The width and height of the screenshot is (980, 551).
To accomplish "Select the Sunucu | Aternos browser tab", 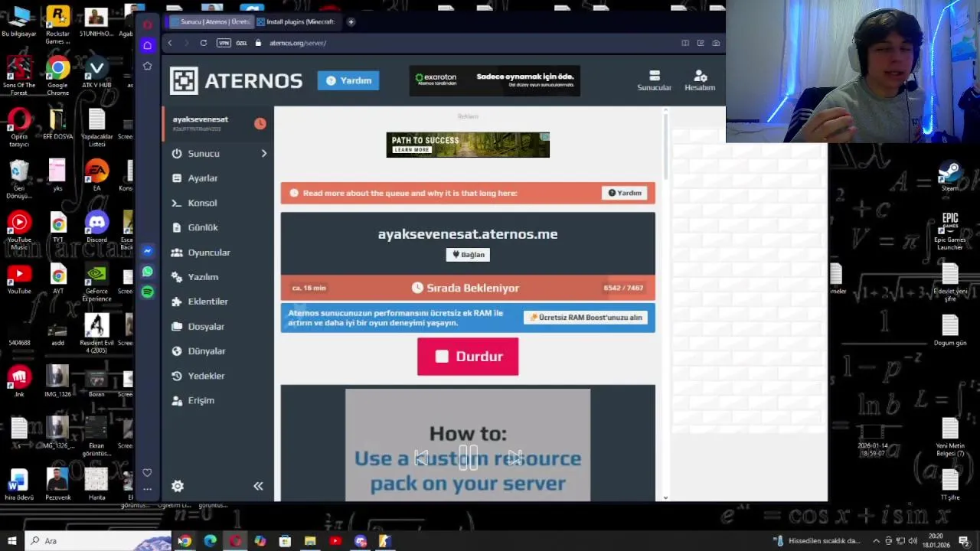I will point(211,21).
